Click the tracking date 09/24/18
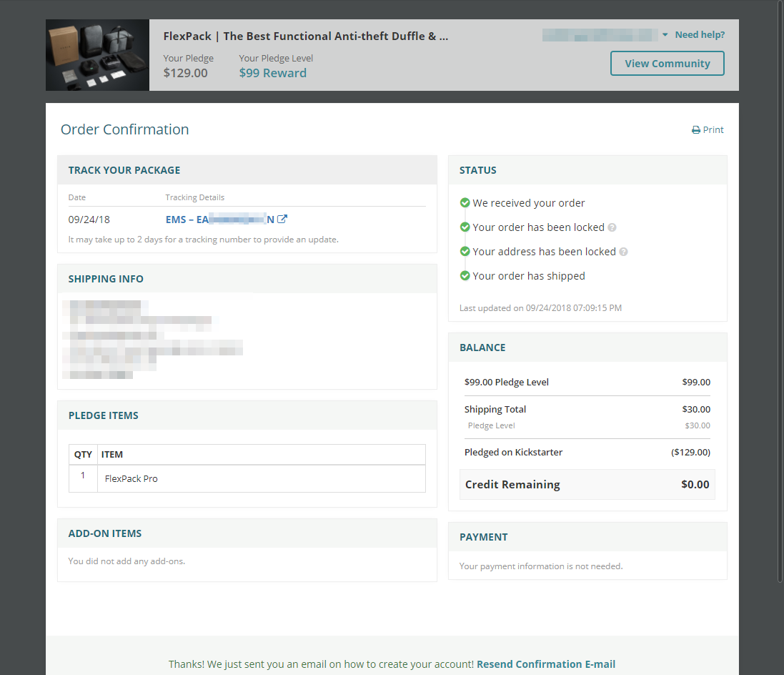 coord(89,220)
